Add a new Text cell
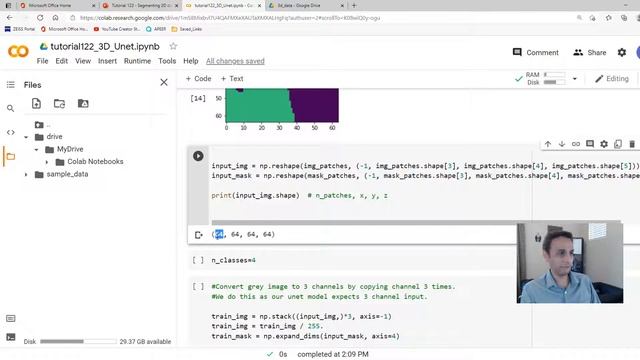The height and width of the screenshot is (360, 640). [232, 78]
